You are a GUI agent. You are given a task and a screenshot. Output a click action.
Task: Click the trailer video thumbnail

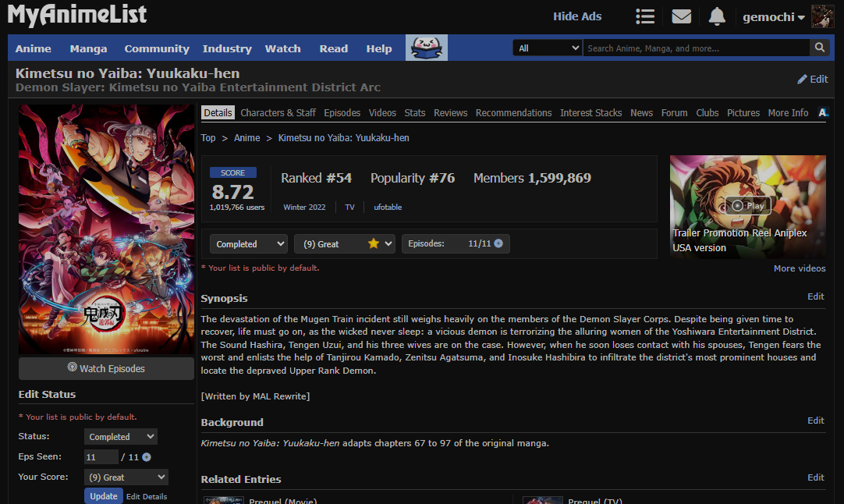click(747, 207)
